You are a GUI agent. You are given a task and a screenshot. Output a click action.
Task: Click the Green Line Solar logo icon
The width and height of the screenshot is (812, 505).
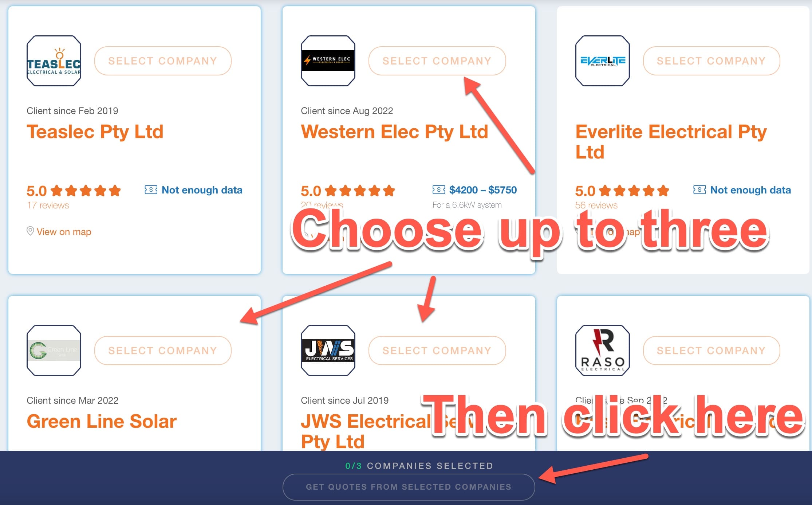pyautogui.click(x=54, y=350)
